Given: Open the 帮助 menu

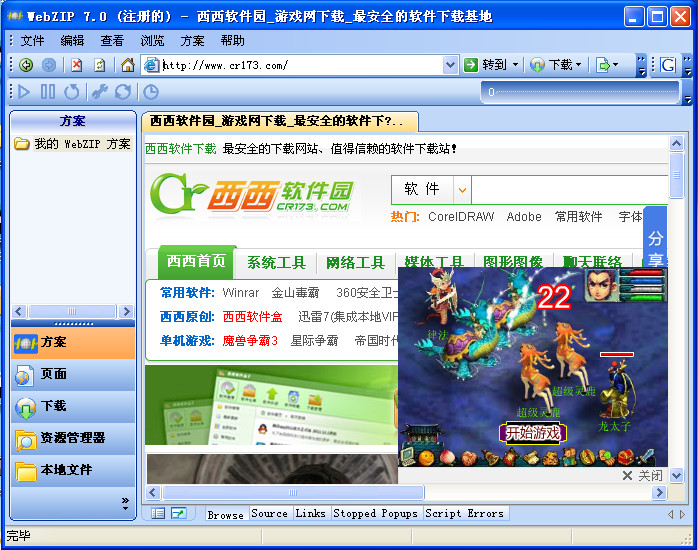Looking at the screenshot, I should (232, 41).
